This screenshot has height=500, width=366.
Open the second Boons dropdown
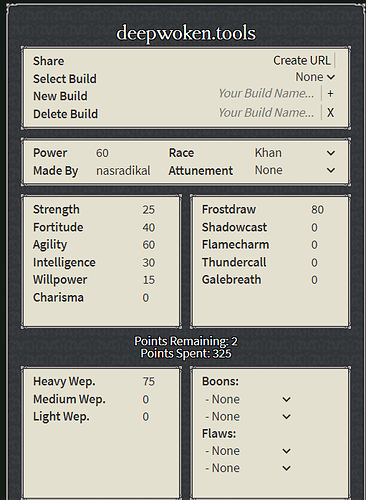click(248, 416)
